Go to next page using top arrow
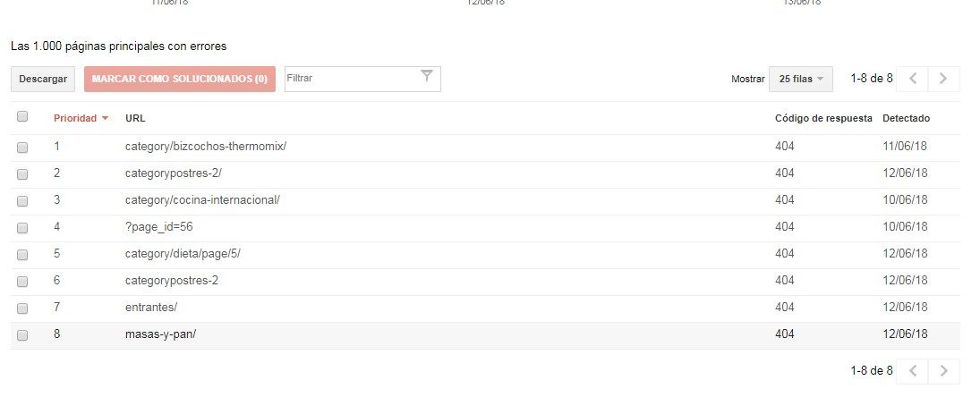 (x=943, y=79)
